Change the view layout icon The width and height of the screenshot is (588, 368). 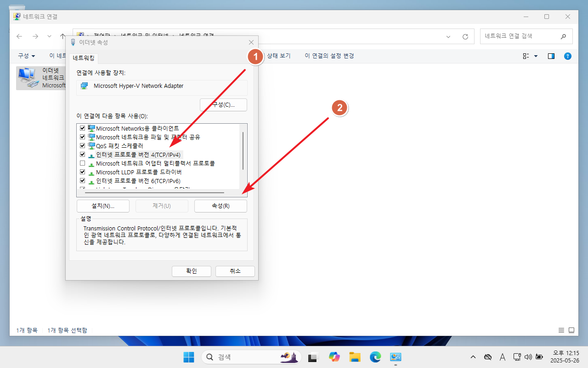526,56
